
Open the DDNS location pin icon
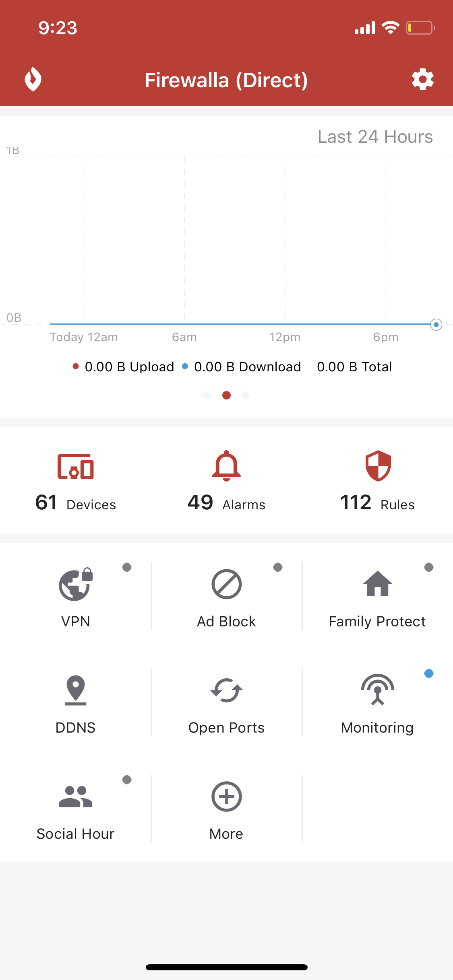tap(76, 690)
